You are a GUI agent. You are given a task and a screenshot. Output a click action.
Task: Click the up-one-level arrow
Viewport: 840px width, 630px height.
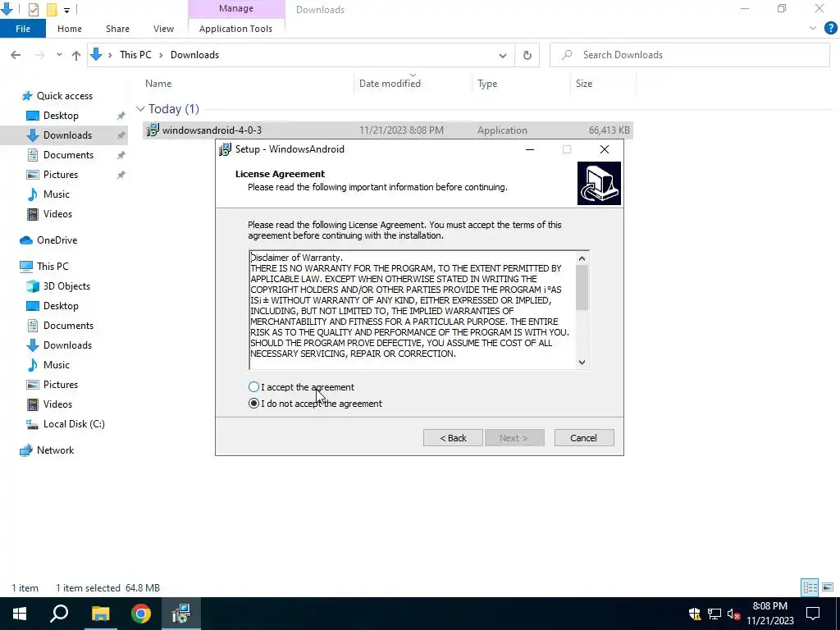[76, 55]
